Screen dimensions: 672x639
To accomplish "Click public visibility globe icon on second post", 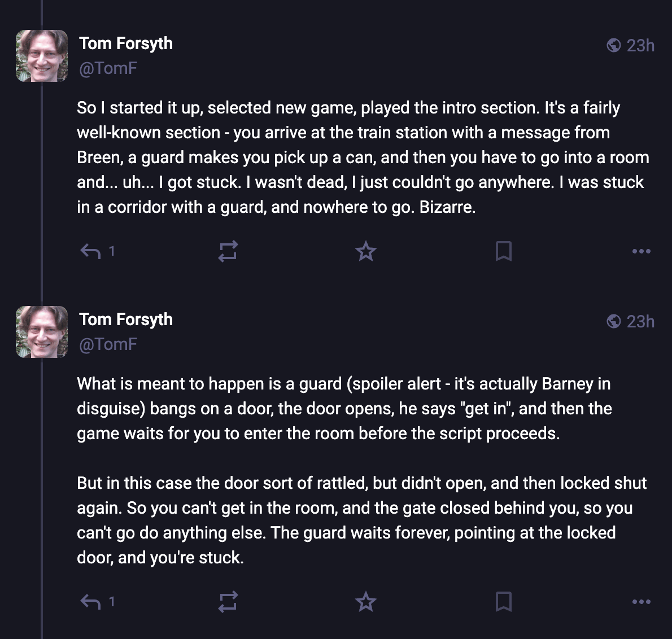I will (x=614, y=321).
